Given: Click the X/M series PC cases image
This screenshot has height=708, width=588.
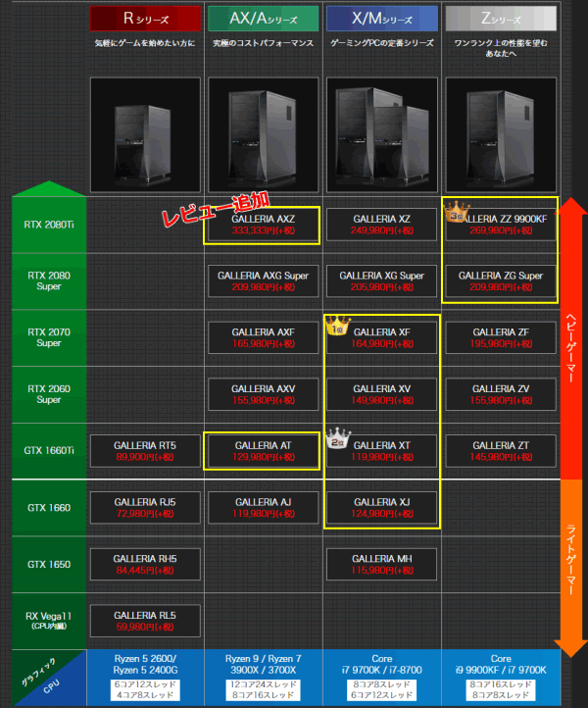Looking at the screenshot, I should pyautogui.click(x=382, y=134).
